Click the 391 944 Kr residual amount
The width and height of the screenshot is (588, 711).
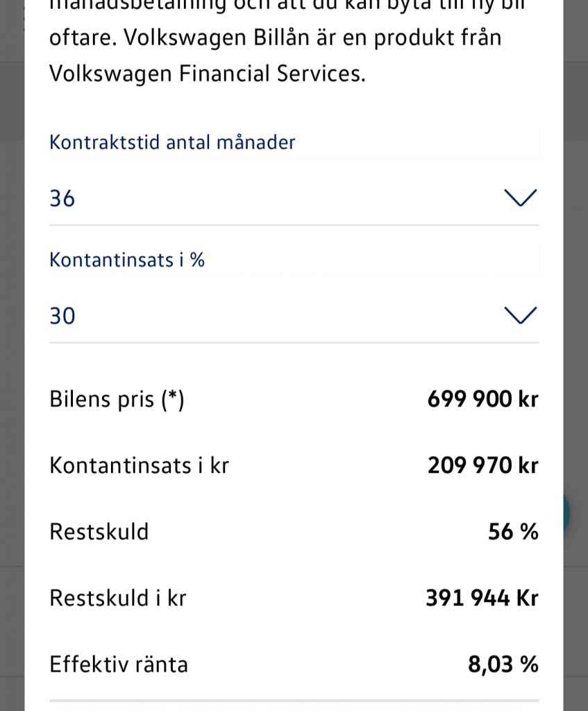tap(482, 598)
